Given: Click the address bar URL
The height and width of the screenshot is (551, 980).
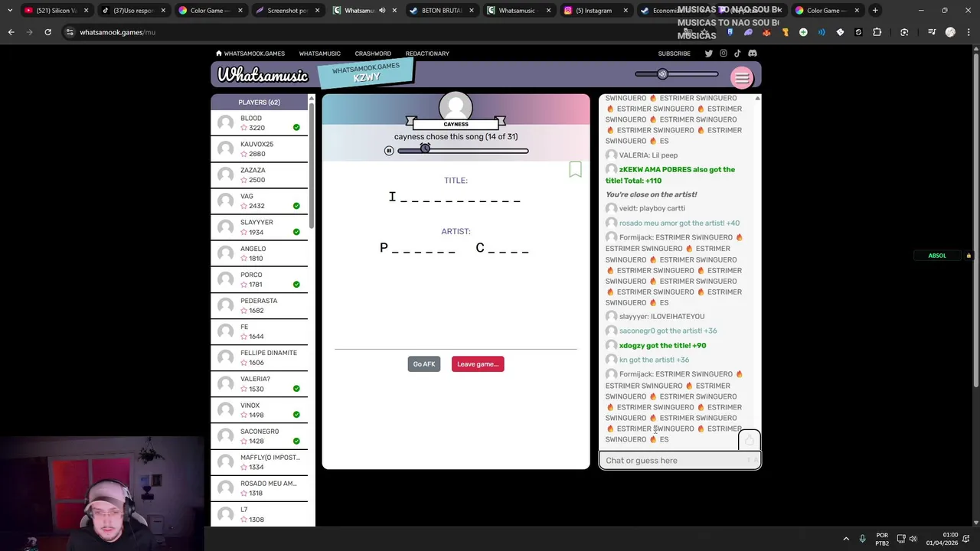Looking at the screenshot, I should tap(117, 32).
